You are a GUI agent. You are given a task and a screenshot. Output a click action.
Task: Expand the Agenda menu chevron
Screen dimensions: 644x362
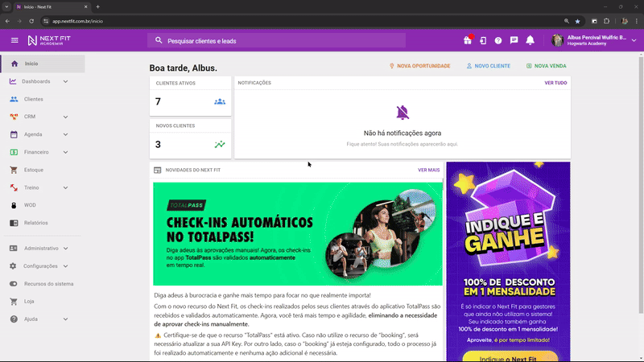[x=65, y=134]
